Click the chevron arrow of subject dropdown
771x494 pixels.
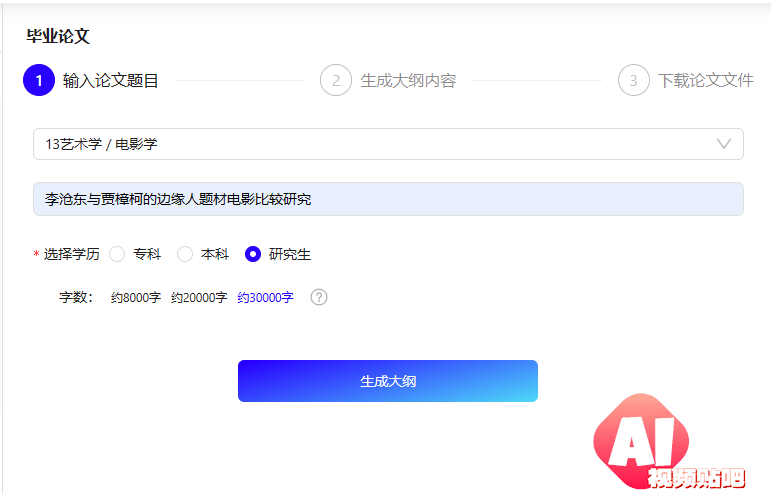(x=723, y=144)
